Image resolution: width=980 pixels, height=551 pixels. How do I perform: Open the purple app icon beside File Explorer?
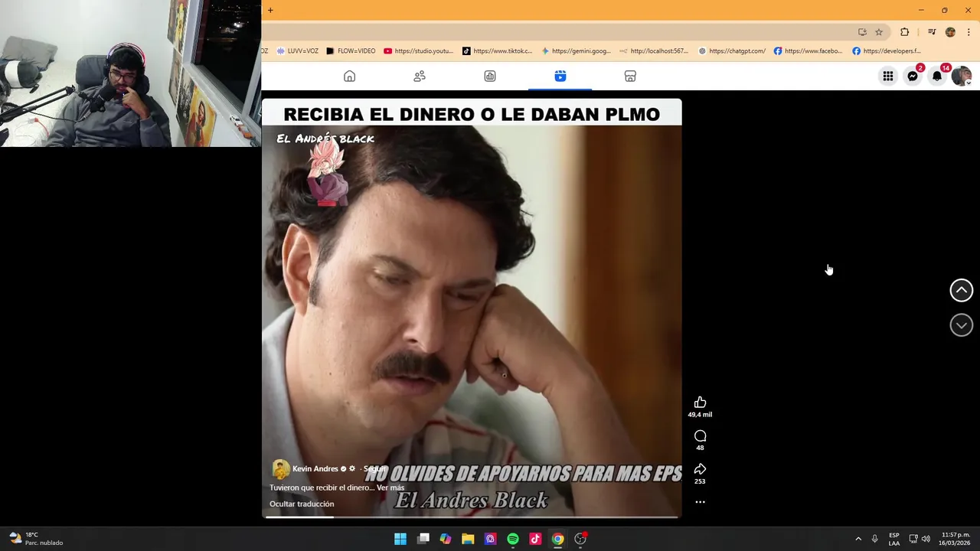(x=491, y=539)
